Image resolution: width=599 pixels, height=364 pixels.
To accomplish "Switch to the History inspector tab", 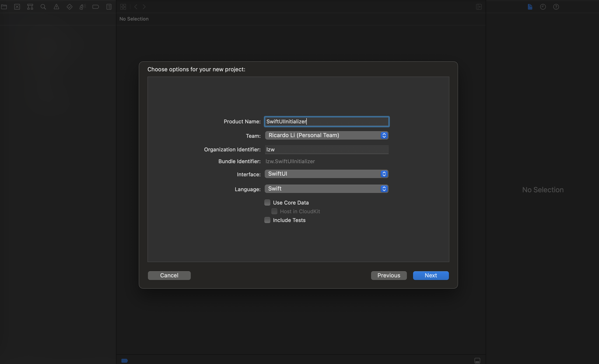I will click(x=543, y=7).
